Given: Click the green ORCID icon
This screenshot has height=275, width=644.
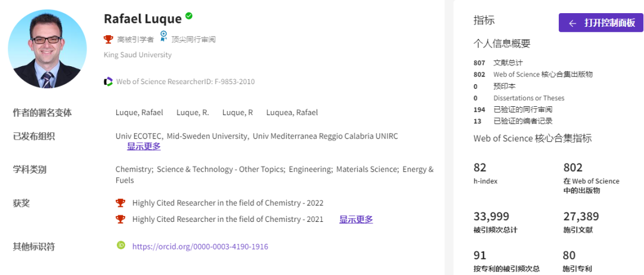Looking at the screenshot, I should click(x=121, y=245).
